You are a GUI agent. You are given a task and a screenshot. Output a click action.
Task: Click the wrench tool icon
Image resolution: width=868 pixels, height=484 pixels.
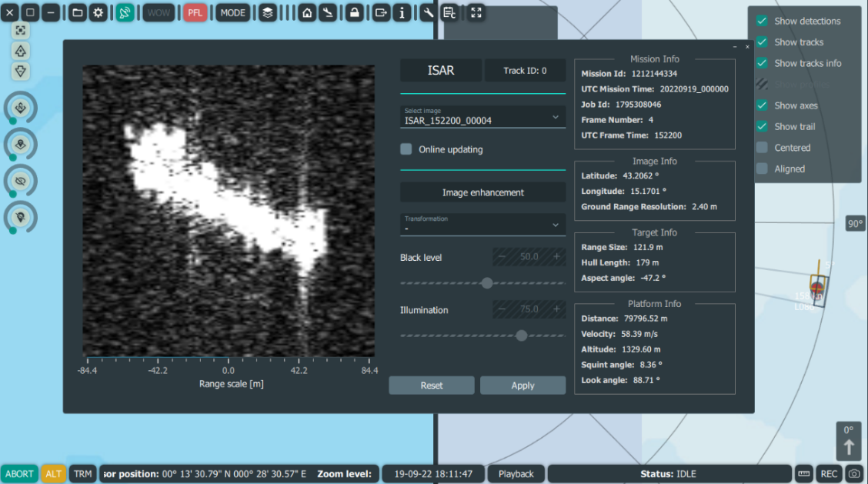pos(428,12)
